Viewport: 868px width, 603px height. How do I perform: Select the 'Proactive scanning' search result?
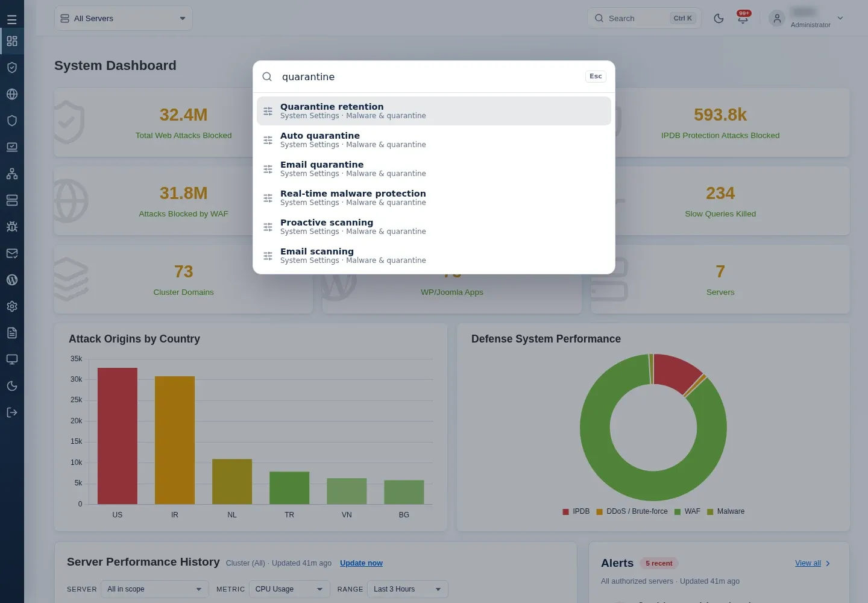434,227
